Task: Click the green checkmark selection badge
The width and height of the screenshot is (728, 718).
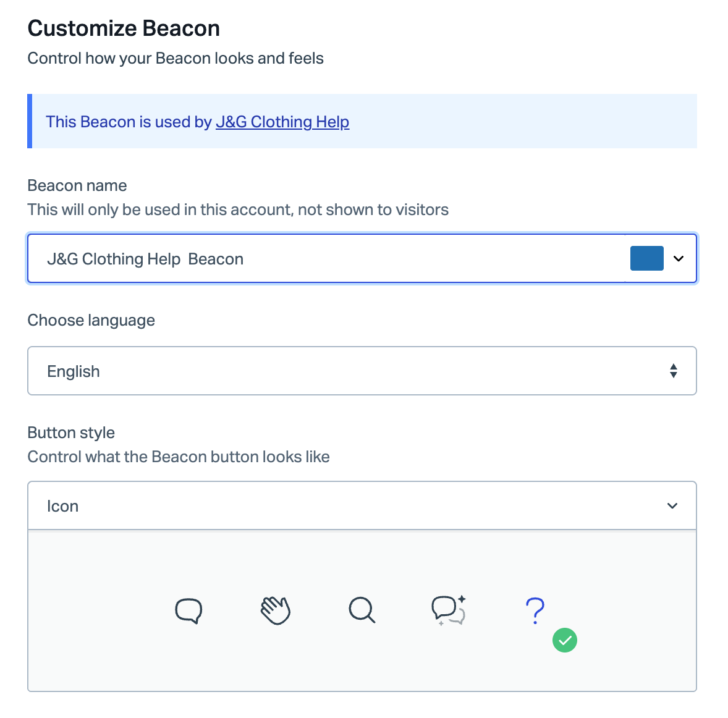Action: click(x=565, y=640)
